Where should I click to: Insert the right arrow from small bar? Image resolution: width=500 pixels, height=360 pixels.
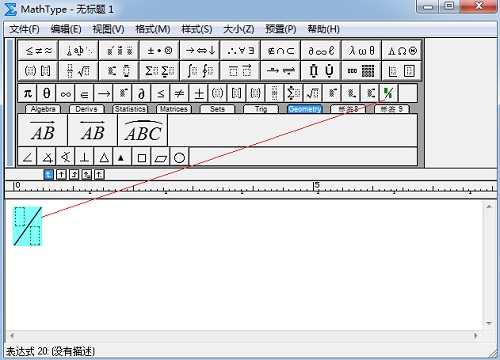[x=103, y=93]
